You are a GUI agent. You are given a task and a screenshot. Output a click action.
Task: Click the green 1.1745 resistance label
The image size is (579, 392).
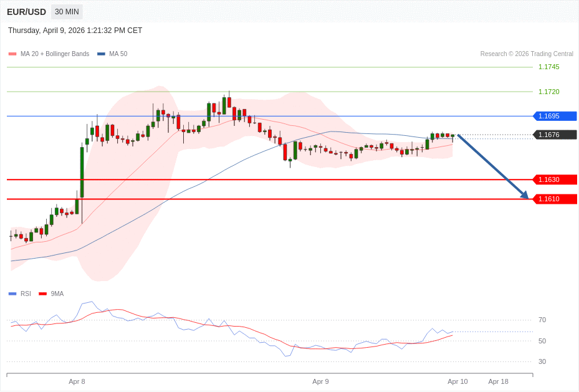coord(548,67)
